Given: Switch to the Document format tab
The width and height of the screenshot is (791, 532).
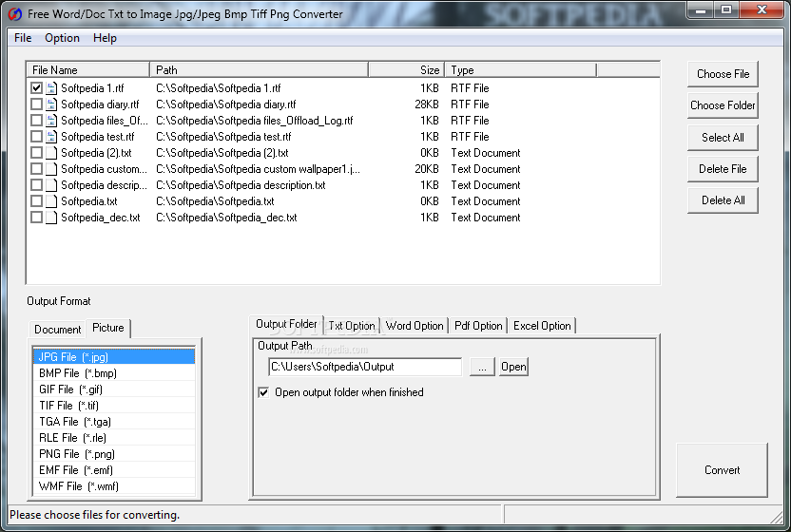Looking at the screenshot, I should click(57, 330).
